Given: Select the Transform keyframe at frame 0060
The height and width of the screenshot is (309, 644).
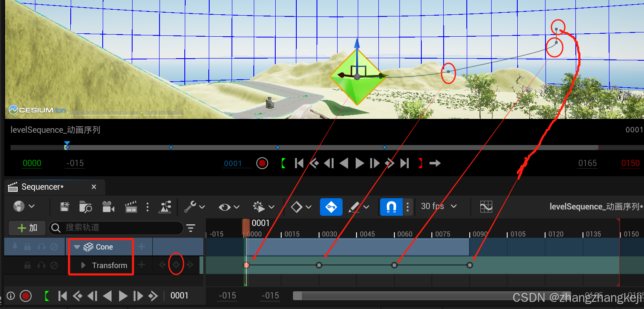Looking at the screenshot, I should click(x=394, y=265).
